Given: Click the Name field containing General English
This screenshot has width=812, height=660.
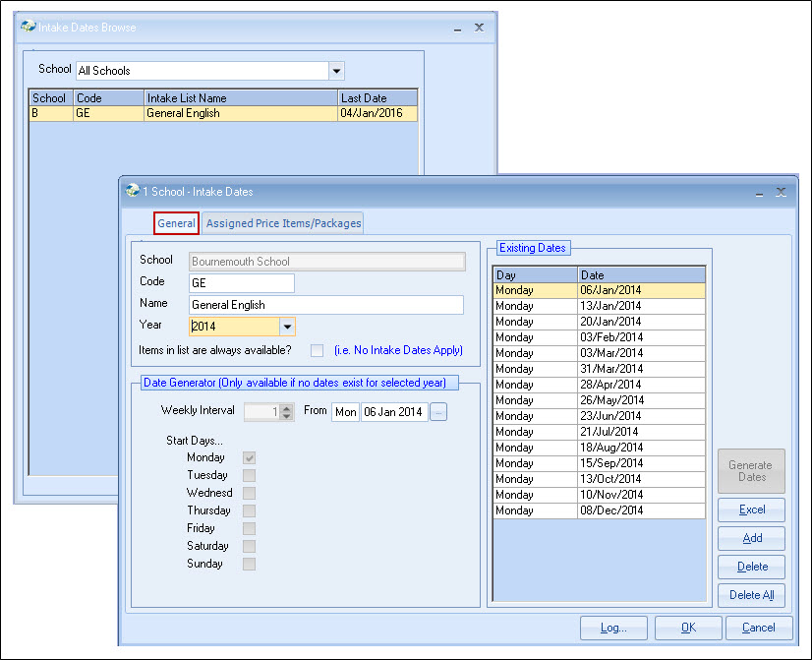Looking at the screenshot, I should pyautogui.click(x=325, y=305).
